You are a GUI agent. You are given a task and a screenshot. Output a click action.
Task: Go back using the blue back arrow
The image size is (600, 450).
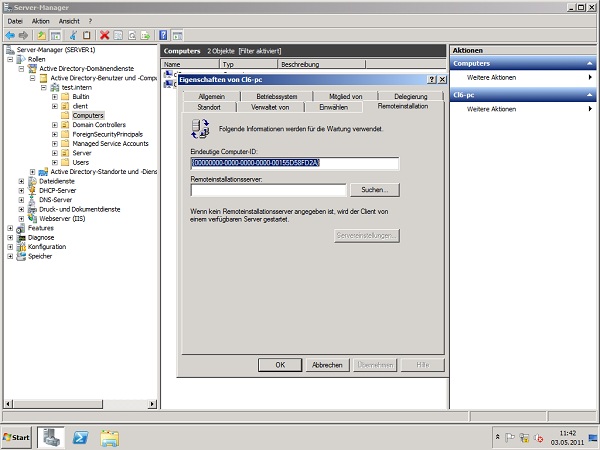[x=10, y=36]
